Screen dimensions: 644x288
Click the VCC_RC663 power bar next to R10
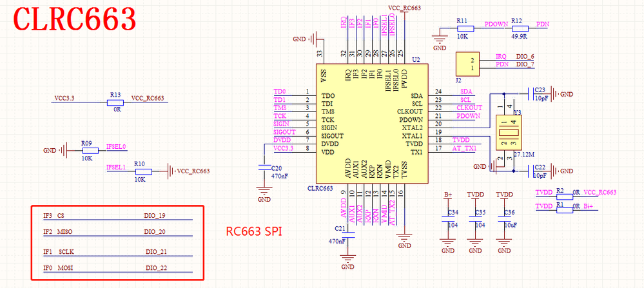[x=170, y=172]
